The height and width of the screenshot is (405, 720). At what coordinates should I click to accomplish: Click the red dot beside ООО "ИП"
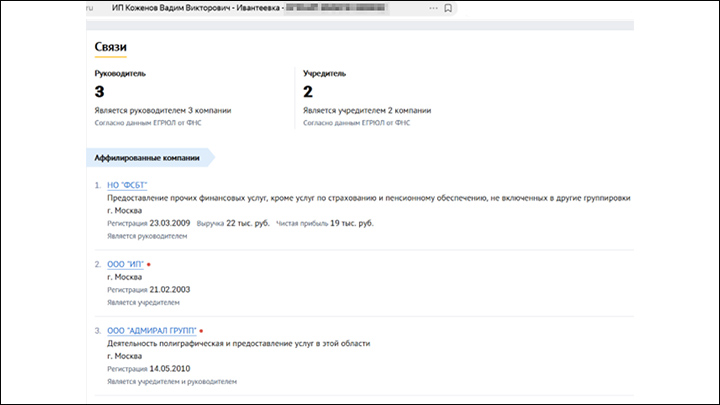149,264
